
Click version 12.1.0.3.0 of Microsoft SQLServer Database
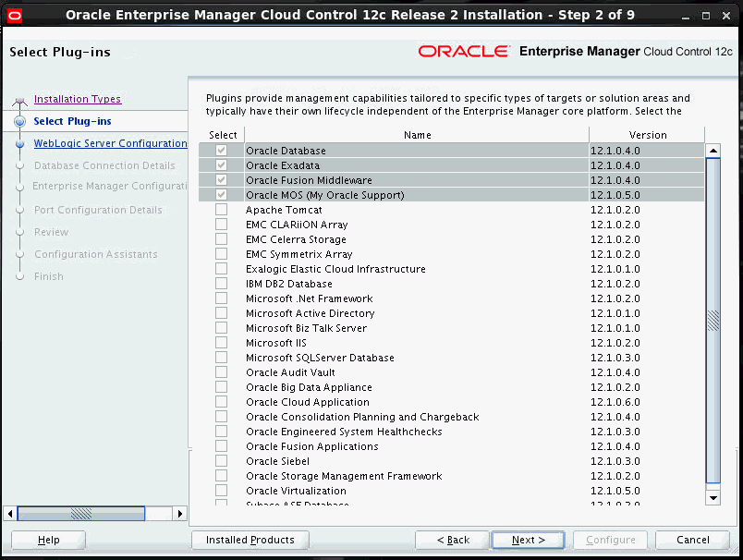click(x=615, y=358)
